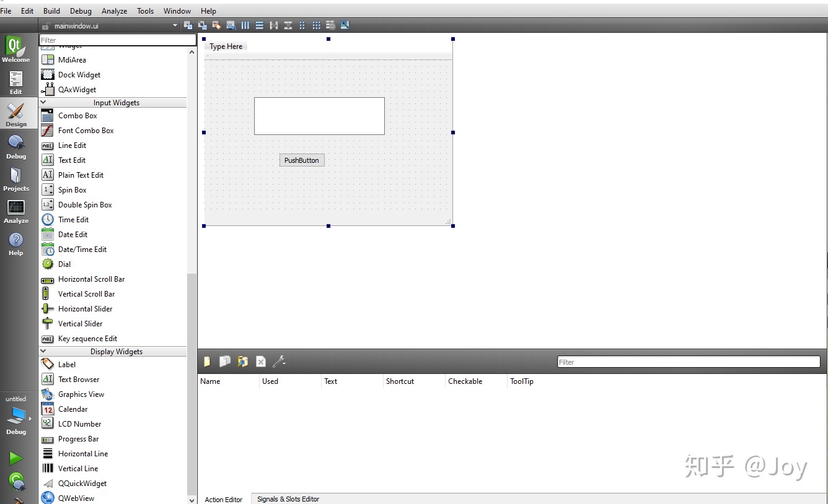Click the PushButton on the form
This screenshot has height=504, width=828.
point(302,160)
